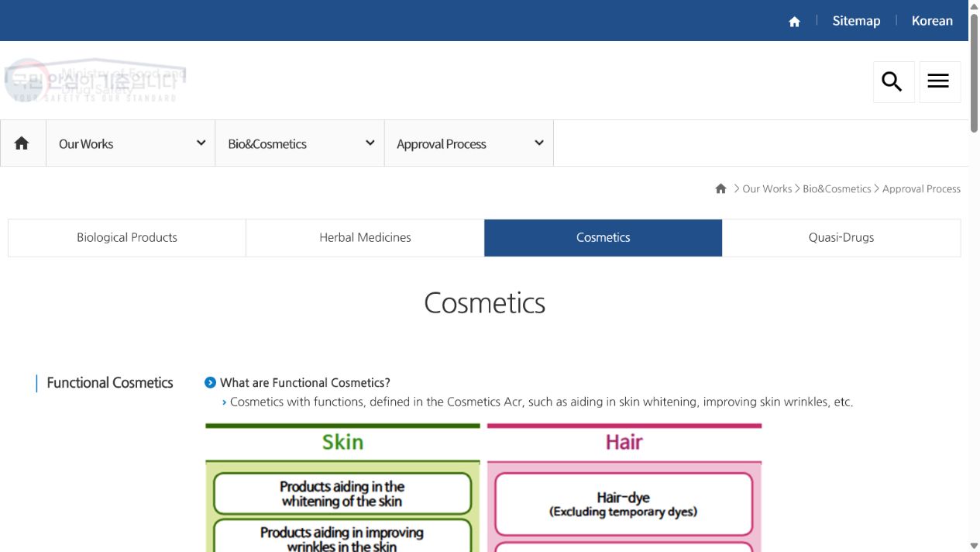
Task: Click the Functional Cosmetics section title
Action: pos(110,383)
